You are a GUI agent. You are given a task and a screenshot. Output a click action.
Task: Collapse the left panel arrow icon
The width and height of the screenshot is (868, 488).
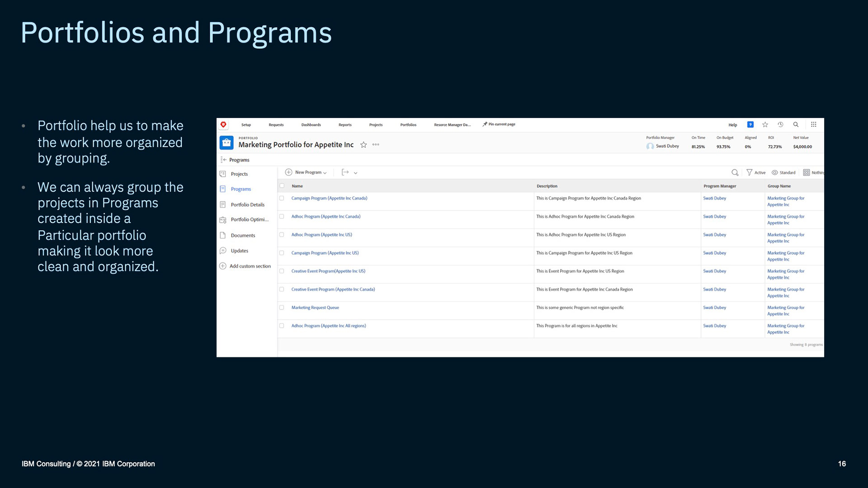click(x=223, y=160)
